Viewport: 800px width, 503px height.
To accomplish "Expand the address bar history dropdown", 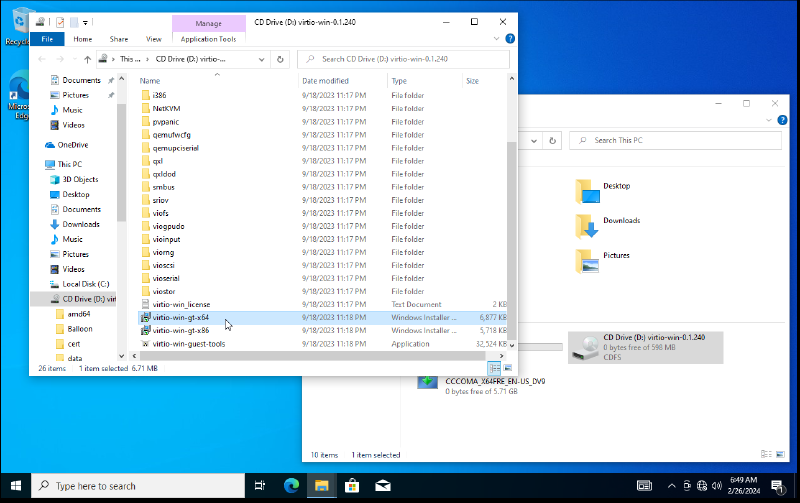I will coord(261,59).
